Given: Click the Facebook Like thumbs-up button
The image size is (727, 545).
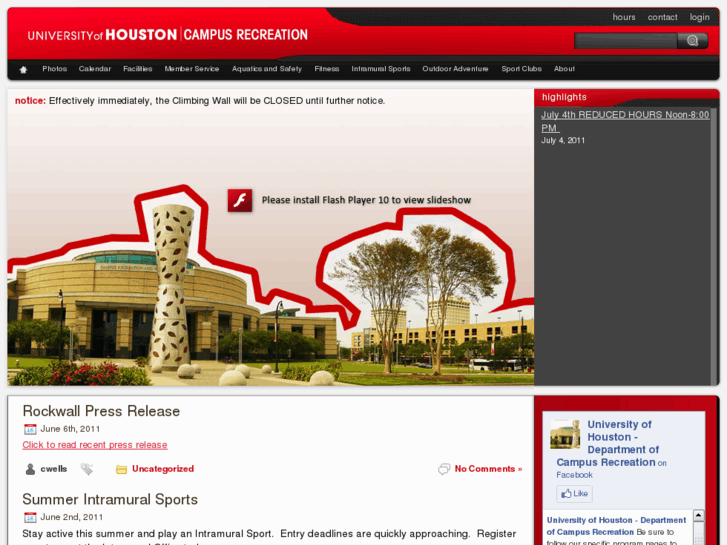Looking at the screenshot, I should click(x=574, y=494).
